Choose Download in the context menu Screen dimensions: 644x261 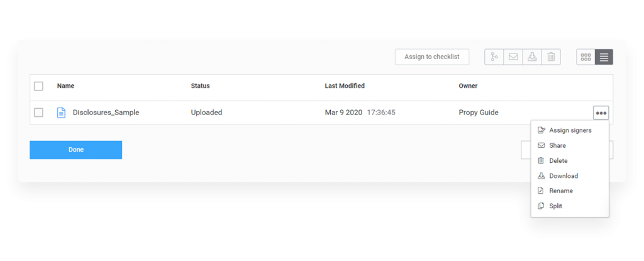[x=563, y=175]
